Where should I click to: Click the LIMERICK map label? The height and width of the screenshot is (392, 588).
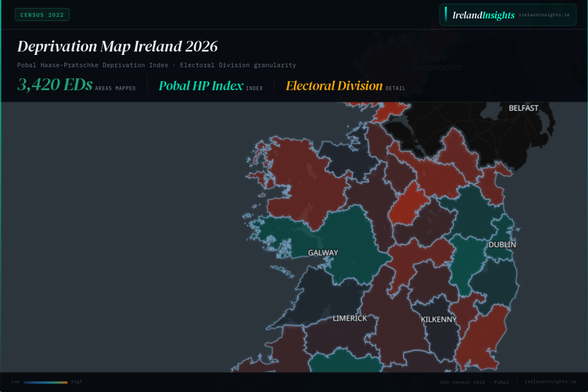[350, 319]
